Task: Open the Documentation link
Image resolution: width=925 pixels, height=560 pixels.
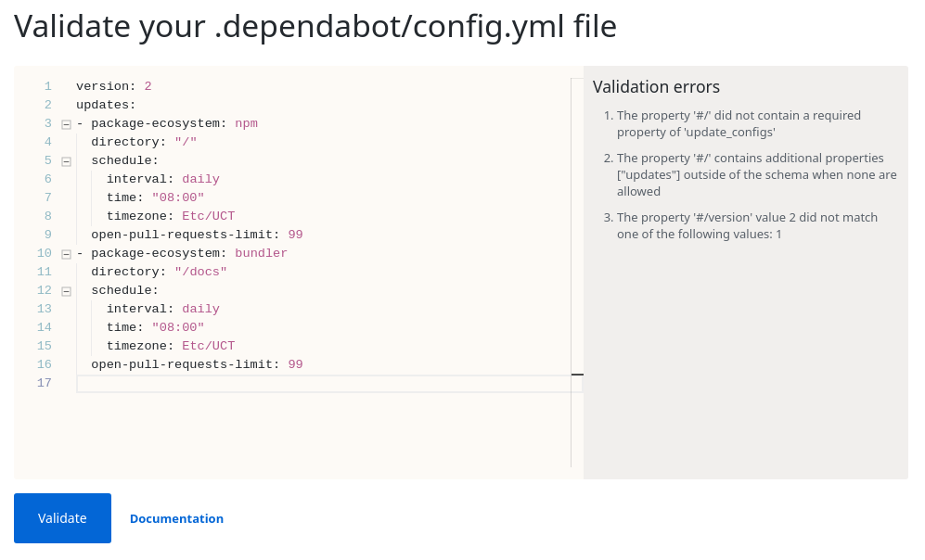Action: pos(176,518)
